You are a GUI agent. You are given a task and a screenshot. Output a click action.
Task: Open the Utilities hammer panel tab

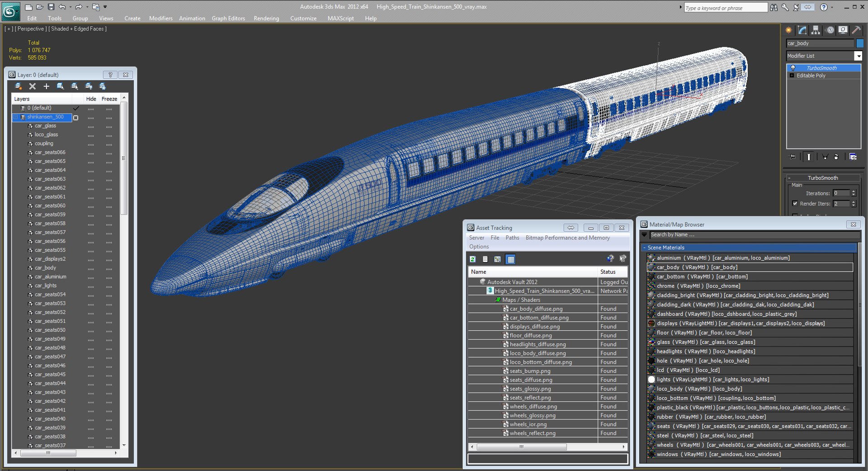click(x=856, y=30)
